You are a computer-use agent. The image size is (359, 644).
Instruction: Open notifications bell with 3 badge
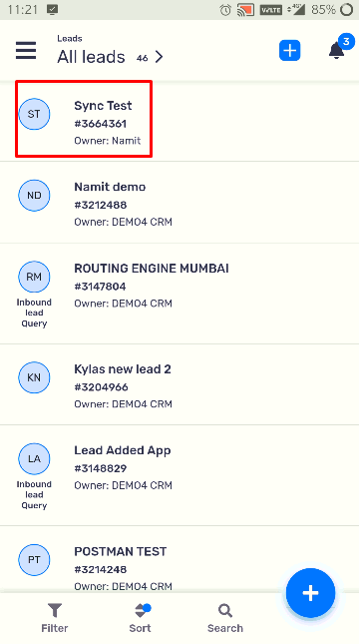(x=336, y=51)
